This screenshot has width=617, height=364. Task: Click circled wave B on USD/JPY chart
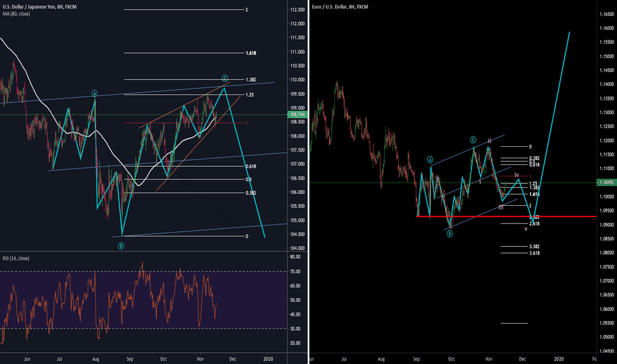pos(121,246)
